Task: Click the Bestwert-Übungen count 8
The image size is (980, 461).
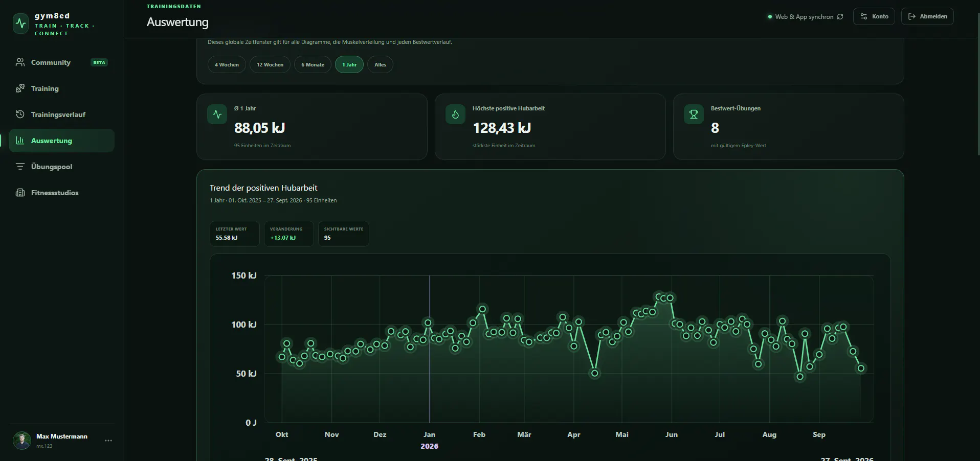Action: click(715, 128)
